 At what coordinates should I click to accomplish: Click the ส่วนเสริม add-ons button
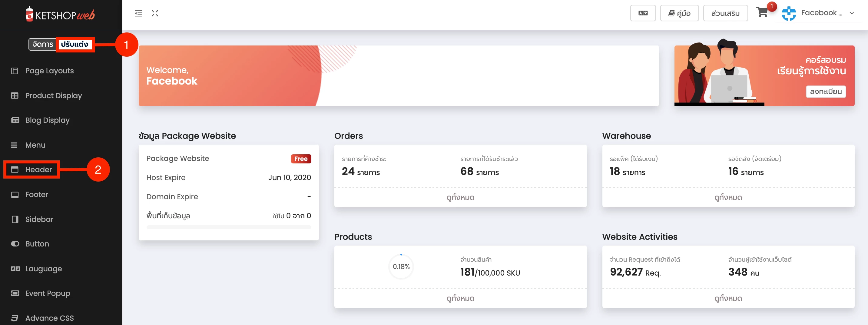[x=725, y=13]
